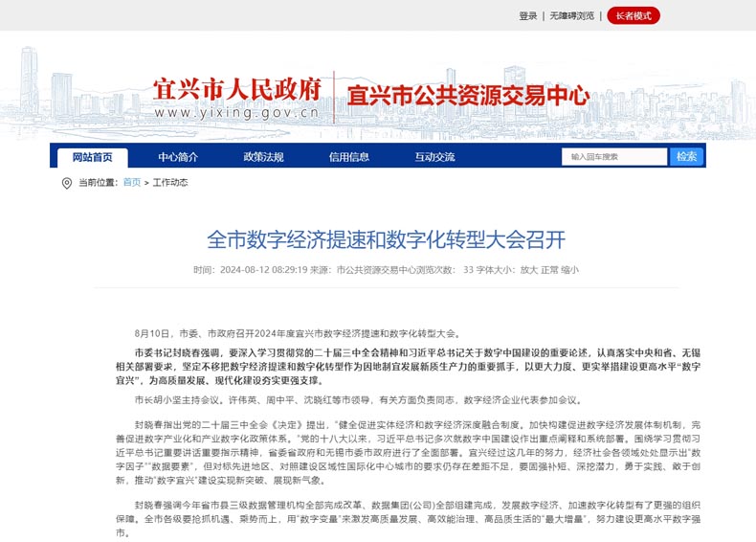This screenshot has height=542, width=756.
Task: Set font size to 正常
Action: click(x=549, y=270)
